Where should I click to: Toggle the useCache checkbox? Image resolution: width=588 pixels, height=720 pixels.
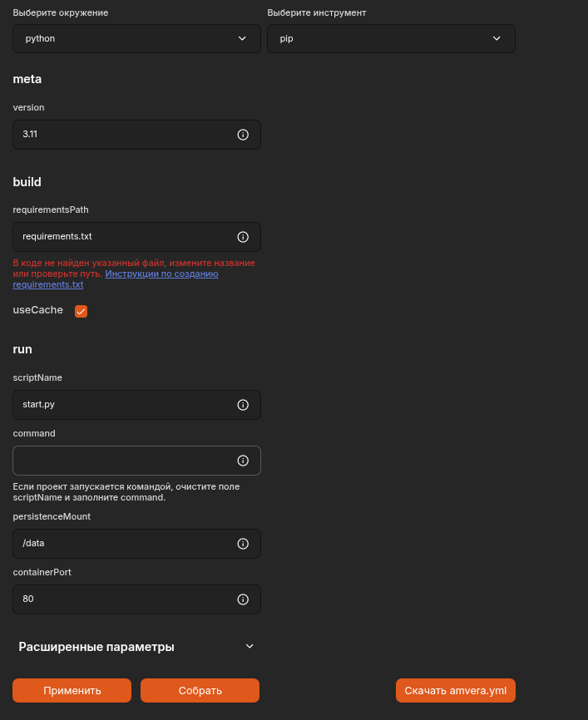pos(81,311)
